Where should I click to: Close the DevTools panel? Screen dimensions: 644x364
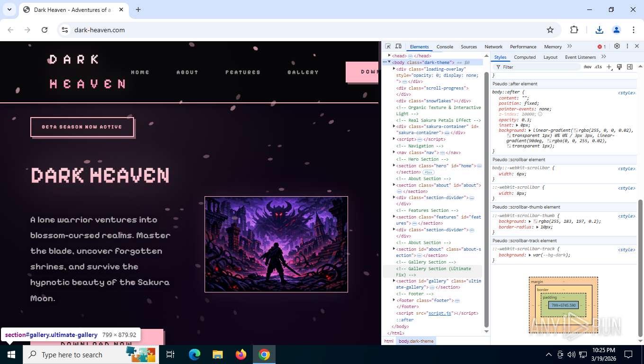tap(637, 46)
